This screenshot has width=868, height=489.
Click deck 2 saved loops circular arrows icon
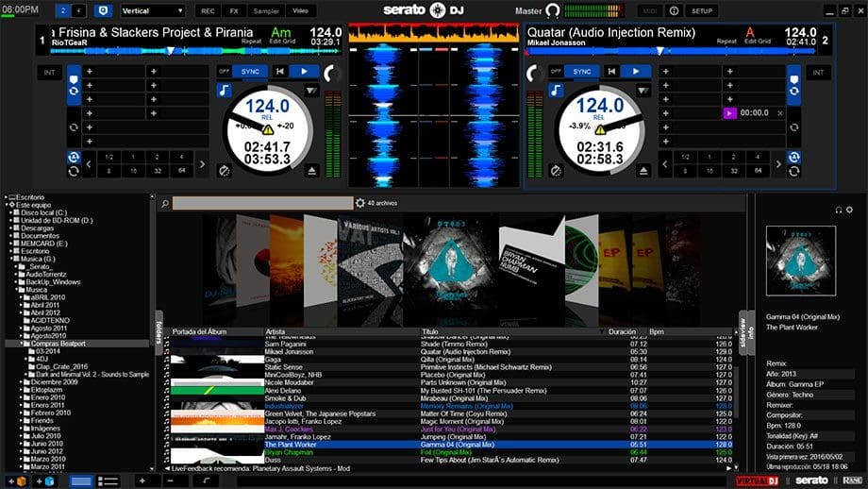[793, 127]
